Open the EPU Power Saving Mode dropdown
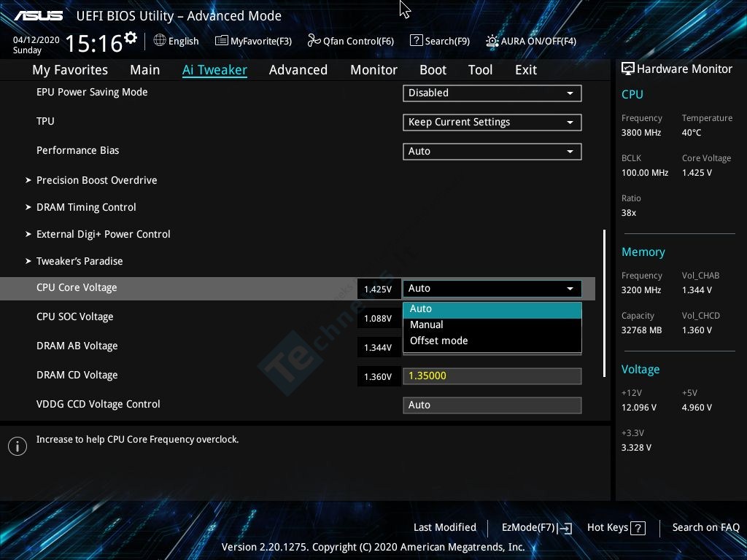 [492, 93]
